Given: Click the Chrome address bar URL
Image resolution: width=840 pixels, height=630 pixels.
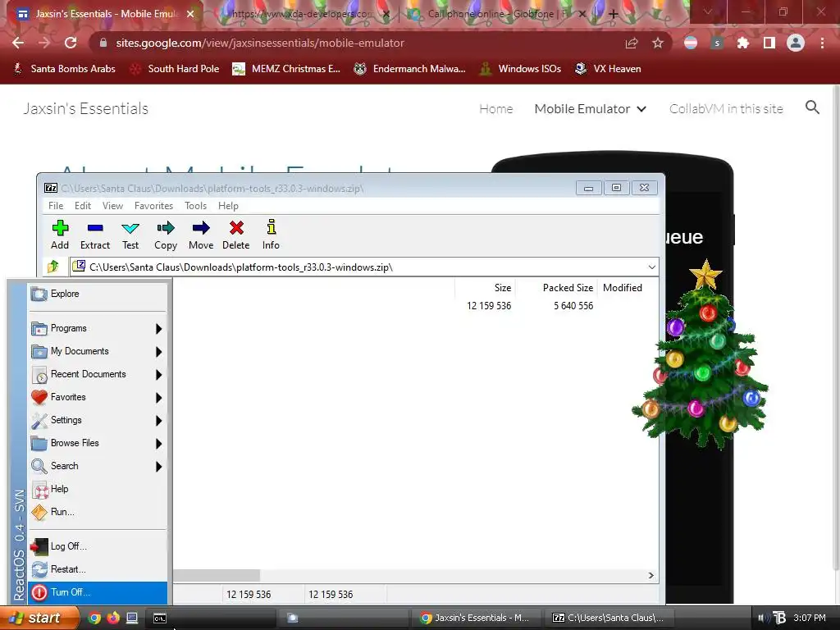Looking at the screenshot, I should pyautogui.click(x=260, y=43).
